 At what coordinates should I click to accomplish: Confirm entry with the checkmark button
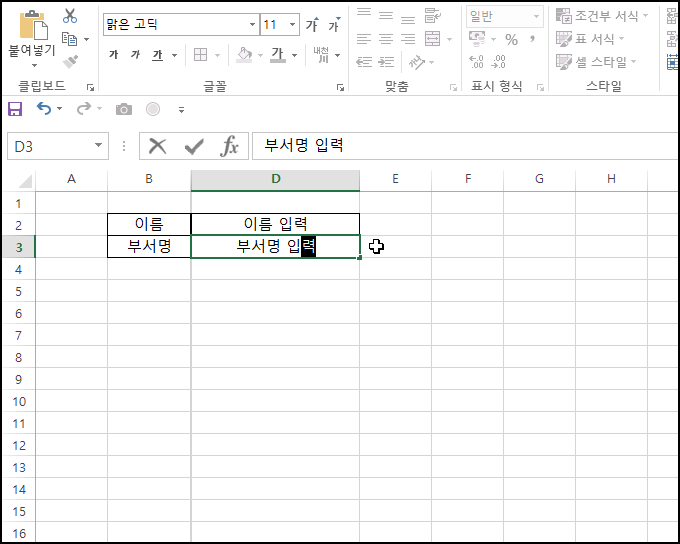click(194, 147)
